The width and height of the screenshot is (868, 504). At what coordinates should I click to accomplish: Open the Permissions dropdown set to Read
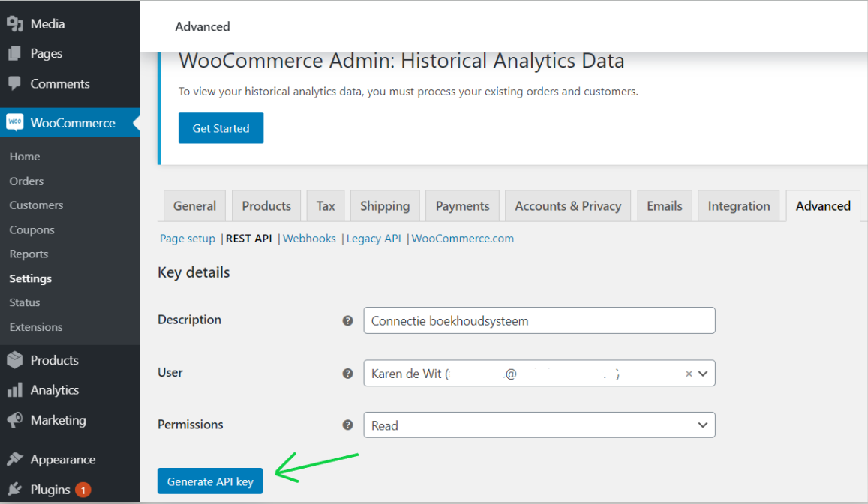coord(539,425)
